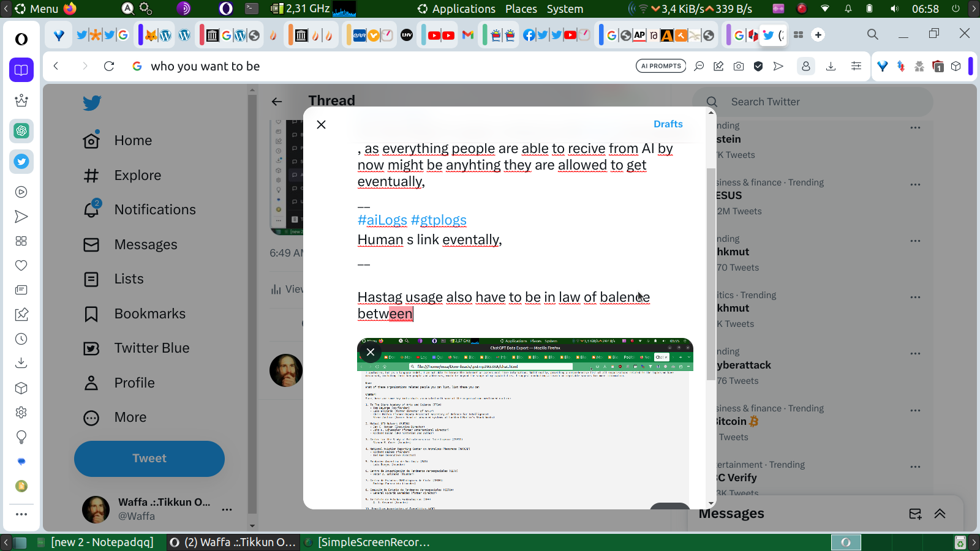Open Bookmarks in Twitter navigation
Image resolution: width=980 pixels, height=551 pixels.
tap(134, 314)
